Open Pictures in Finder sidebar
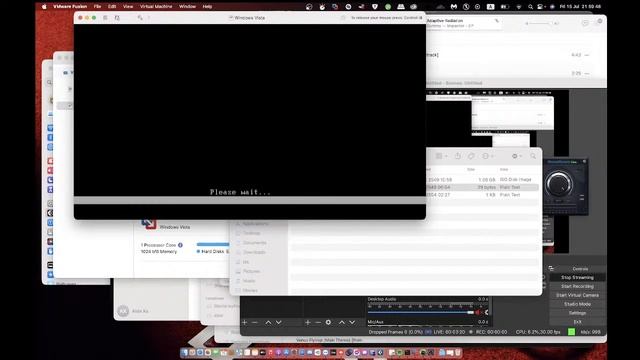Viewport: 640px width, 360px height. [251, 271]
